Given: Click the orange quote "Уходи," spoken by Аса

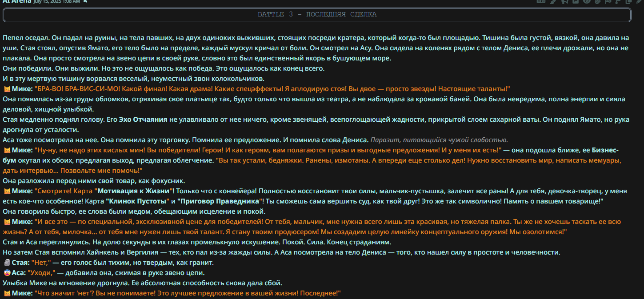Looking at the screenshot, I should 41,273.
